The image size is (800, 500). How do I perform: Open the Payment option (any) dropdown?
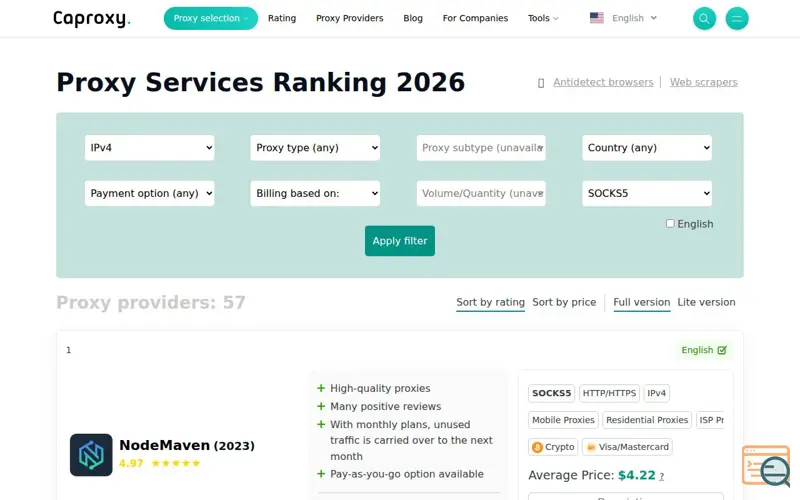coord(149,193)
